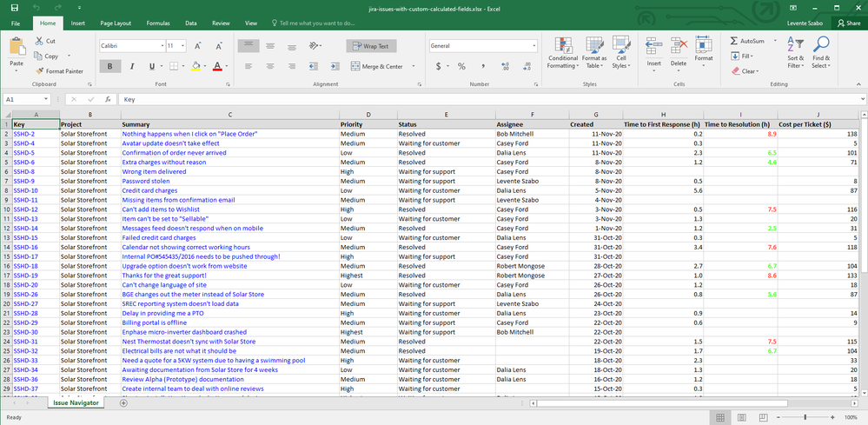Open Cell Styles gallery
868x425 pixels.
pos(621,53)
